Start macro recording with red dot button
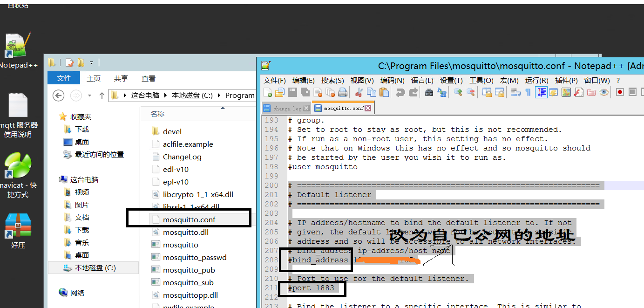The image size is (644, 308). point(620,92)
